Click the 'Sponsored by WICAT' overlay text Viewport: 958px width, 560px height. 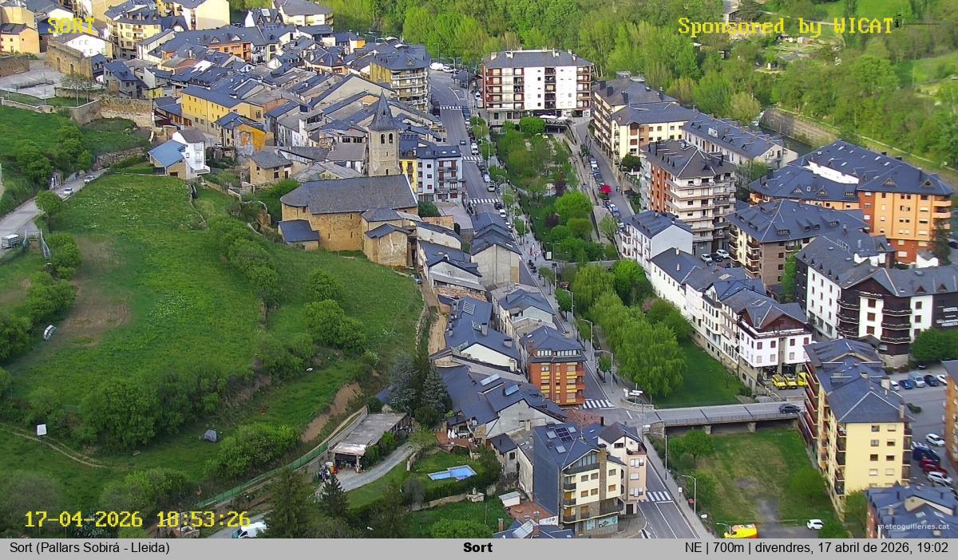coord(786,26)
